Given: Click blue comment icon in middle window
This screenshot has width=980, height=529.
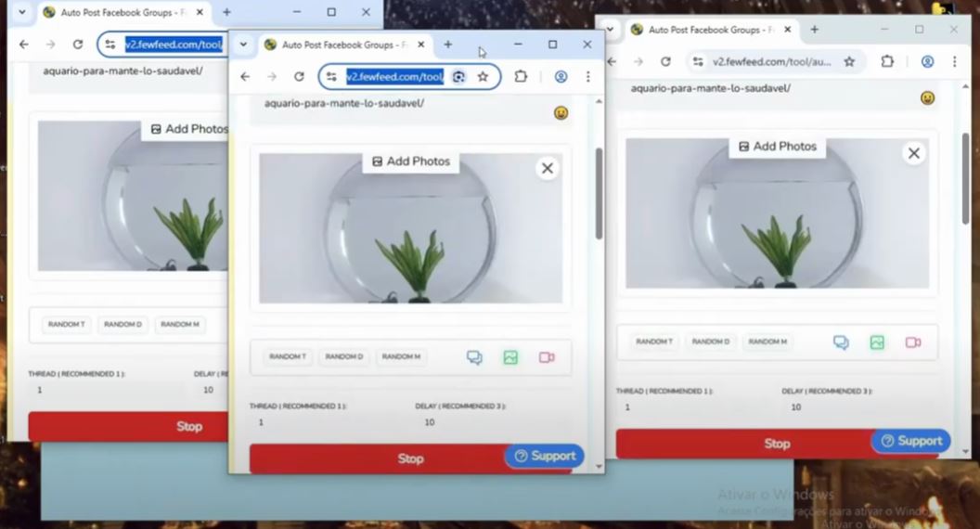Looking at the screenshot, I should click(474, 357).
